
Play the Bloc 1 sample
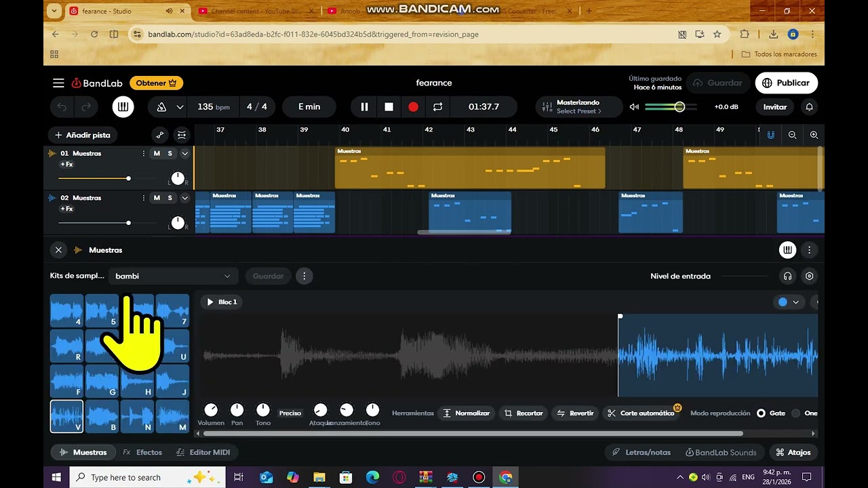coord(210,302)
